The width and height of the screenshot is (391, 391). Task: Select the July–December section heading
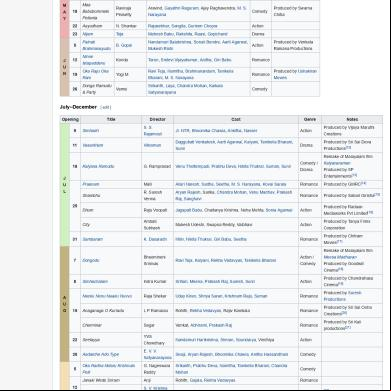78,107
